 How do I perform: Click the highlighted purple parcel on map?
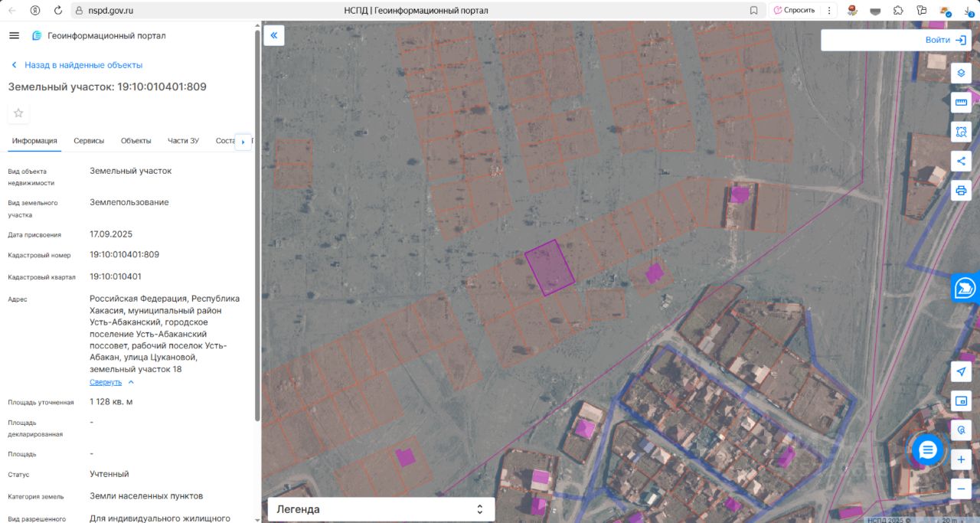point(550,268)
